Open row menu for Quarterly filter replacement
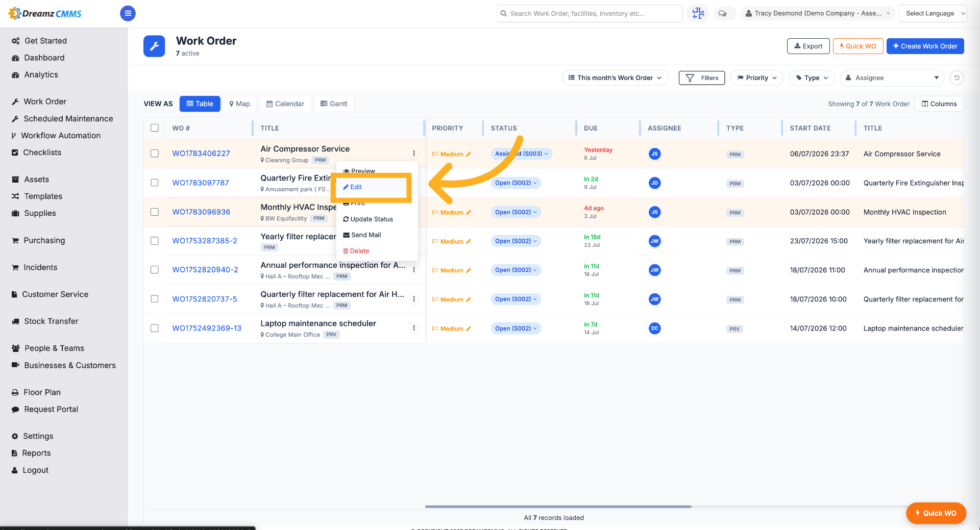 click(x=414, y=299)
